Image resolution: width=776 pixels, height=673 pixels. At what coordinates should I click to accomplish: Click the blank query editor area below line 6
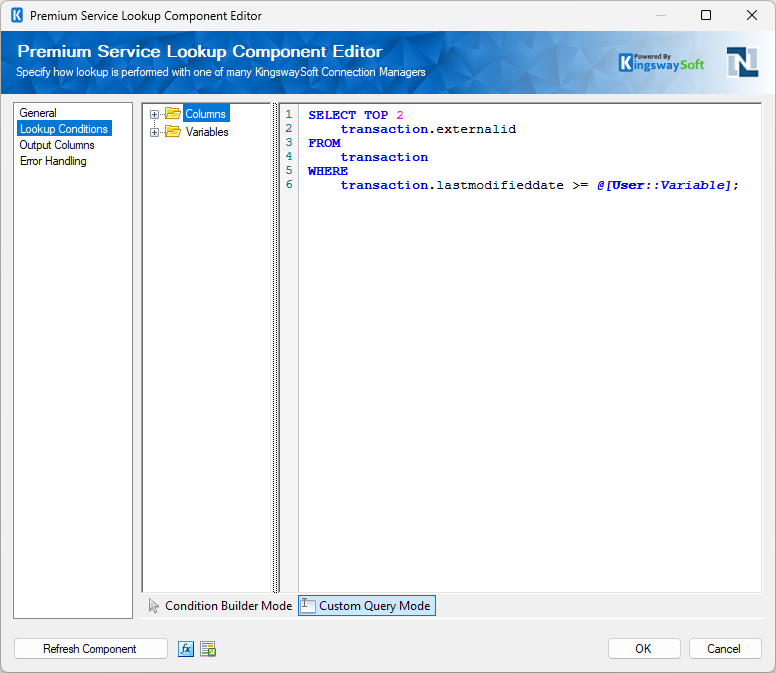(x=530, y=391)
